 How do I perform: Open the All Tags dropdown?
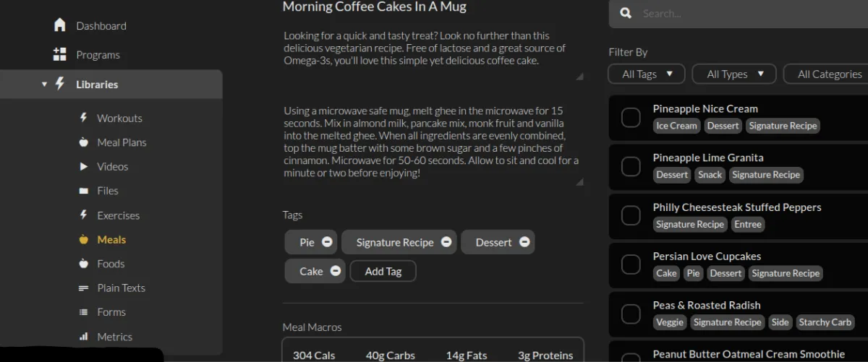point(647,74)
